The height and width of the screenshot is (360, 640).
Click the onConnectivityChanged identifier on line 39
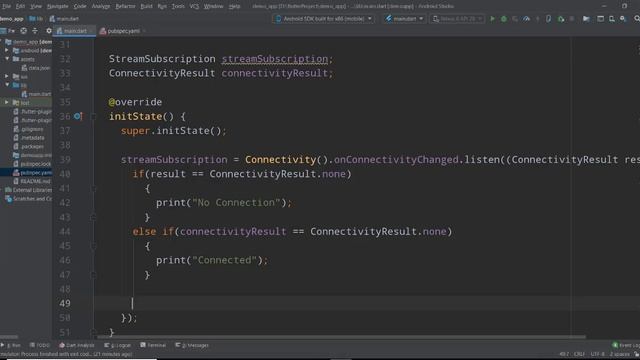tap(396, 160)
